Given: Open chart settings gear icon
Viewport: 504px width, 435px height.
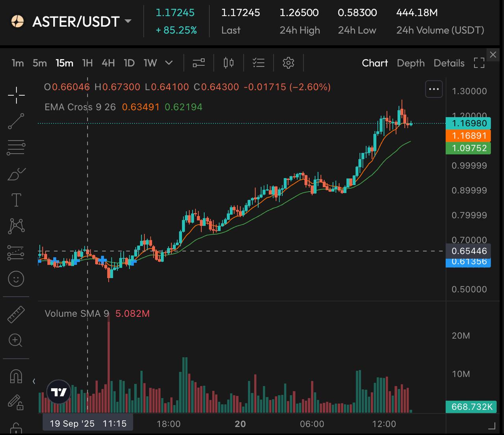Looking at the screenshot, I should (288, 63).
